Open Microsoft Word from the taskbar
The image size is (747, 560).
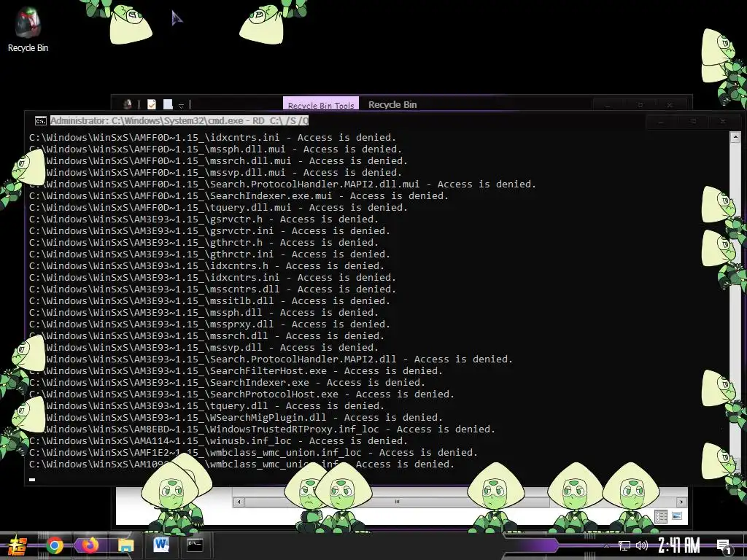[x=161, y=545]
